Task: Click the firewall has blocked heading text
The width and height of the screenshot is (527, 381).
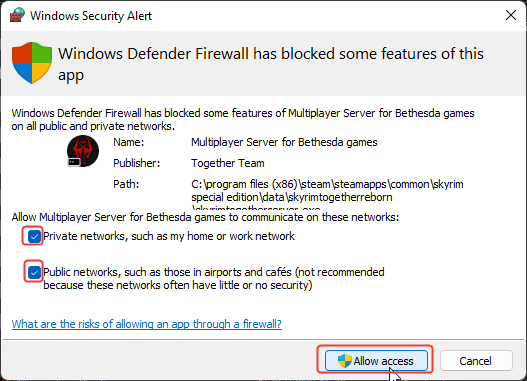Action: pyautogui.click(x=271, y=64)
